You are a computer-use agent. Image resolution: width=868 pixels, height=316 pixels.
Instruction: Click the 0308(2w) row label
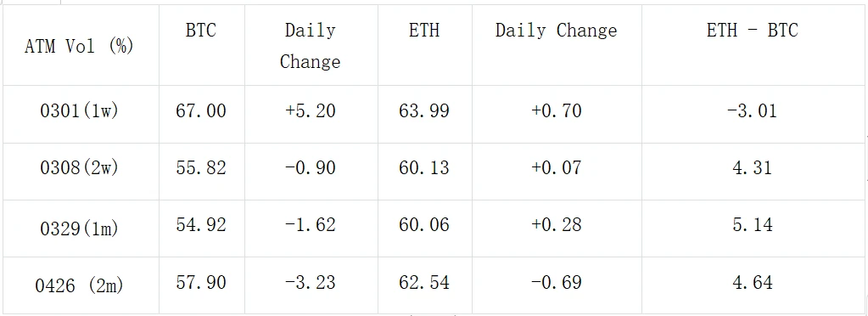tap(80, 168)
